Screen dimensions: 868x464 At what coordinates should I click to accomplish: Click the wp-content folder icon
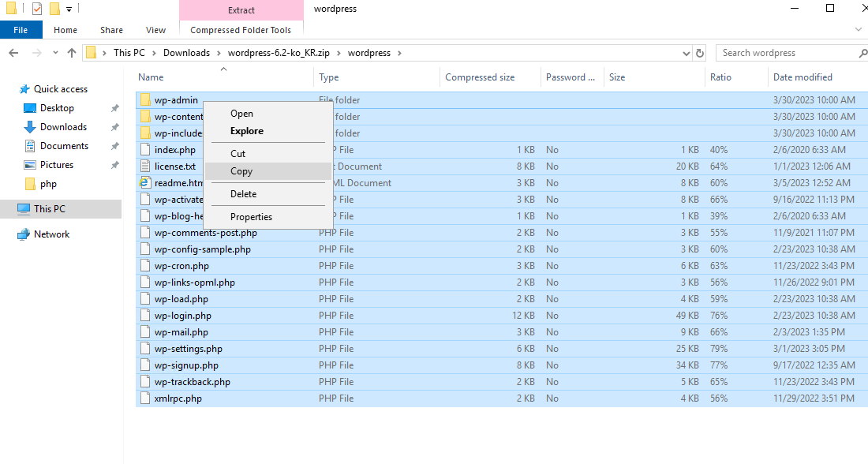[145, 116]
